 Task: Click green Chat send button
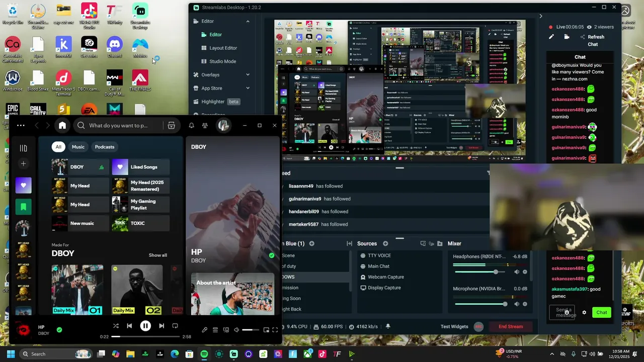602,312
